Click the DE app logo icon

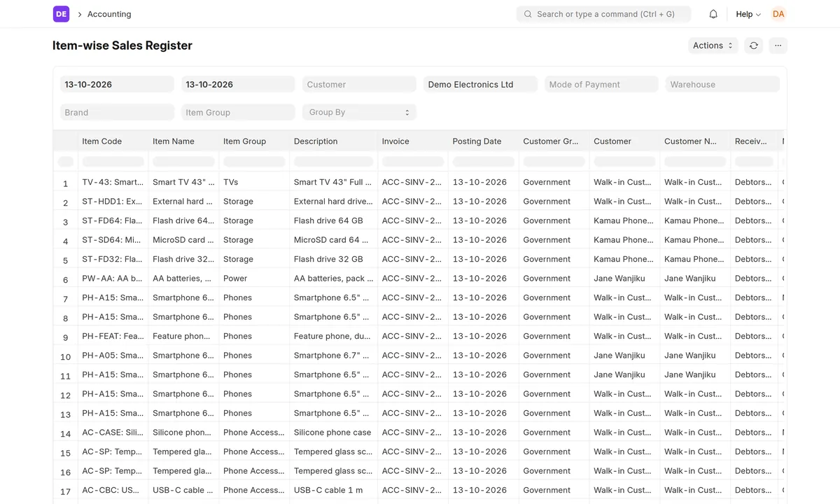(x=61, y=14)
